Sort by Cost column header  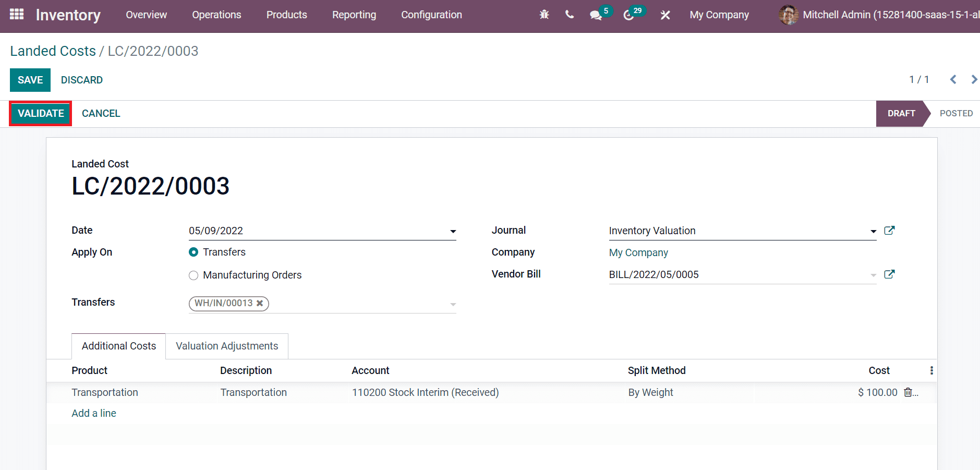[x=879, y=370]
